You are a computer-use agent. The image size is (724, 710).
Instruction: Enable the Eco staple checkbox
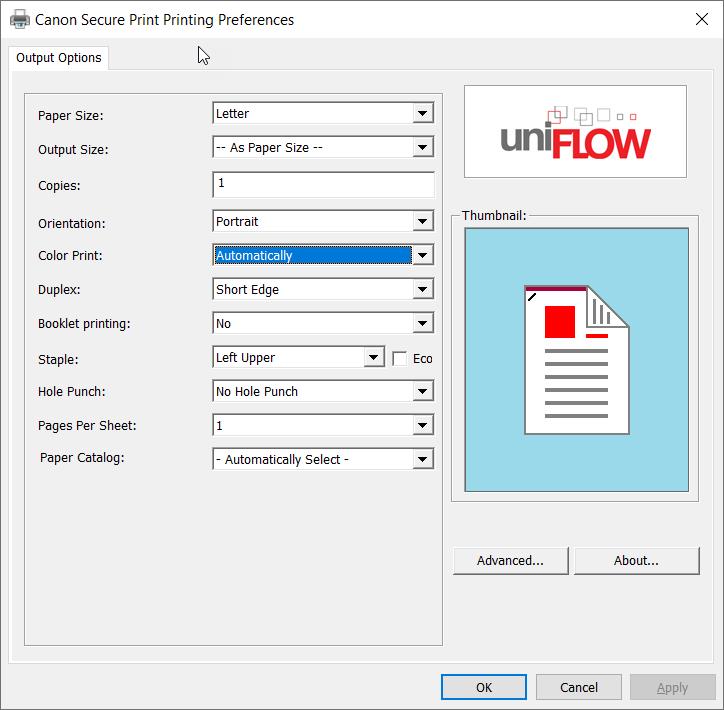tap(400, 359)
